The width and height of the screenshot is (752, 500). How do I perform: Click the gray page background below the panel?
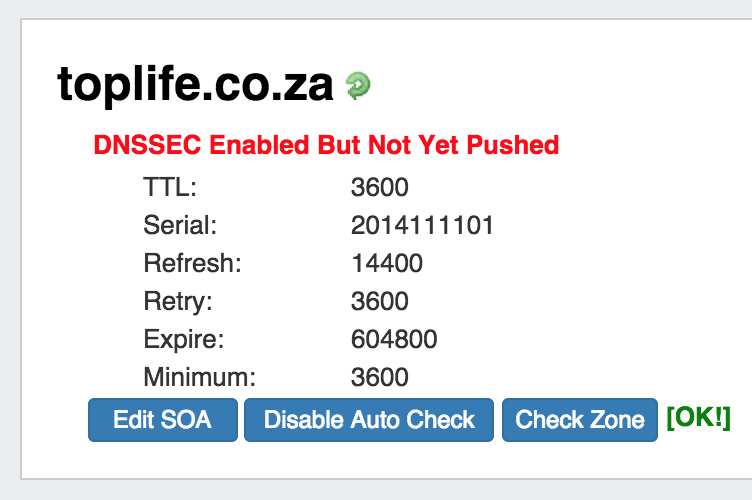pos(376,490)
